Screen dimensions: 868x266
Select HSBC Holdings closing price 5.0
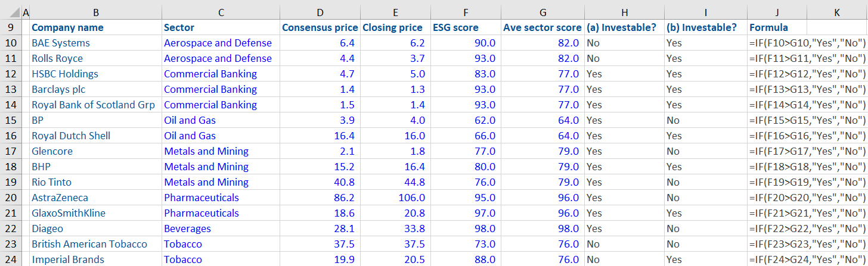[x=416, y=74]
